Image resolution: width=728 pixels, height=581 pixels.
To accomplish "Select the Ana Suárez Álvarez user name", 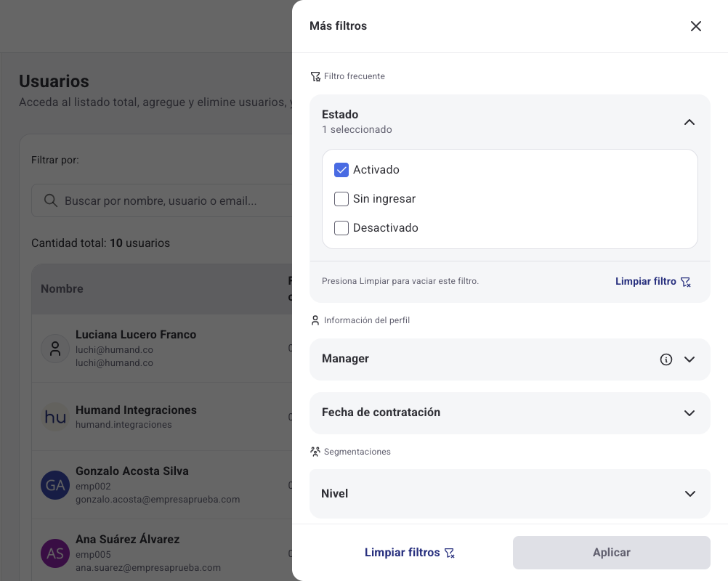I will 127,539.
